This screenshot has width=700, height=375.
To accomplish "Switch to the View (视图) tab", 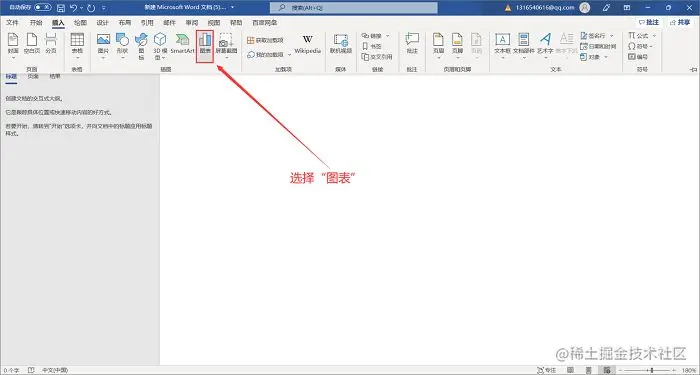I will (214, 22).
